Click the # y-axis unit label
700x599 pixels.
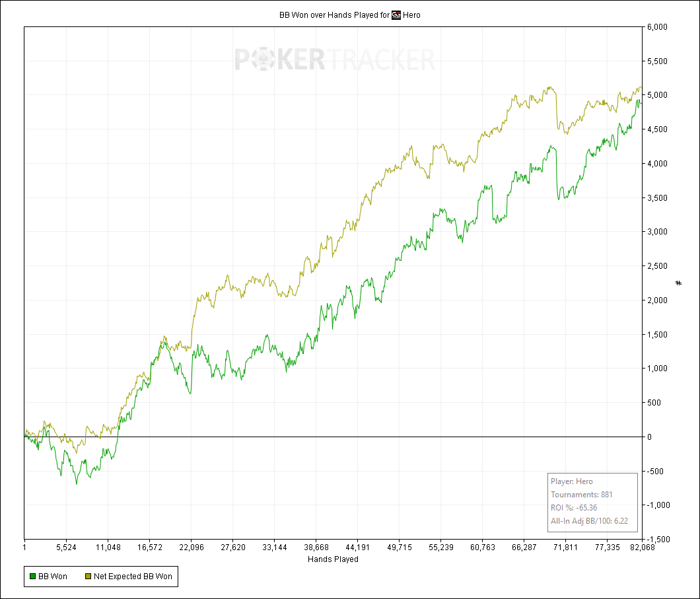pos(679,283)
